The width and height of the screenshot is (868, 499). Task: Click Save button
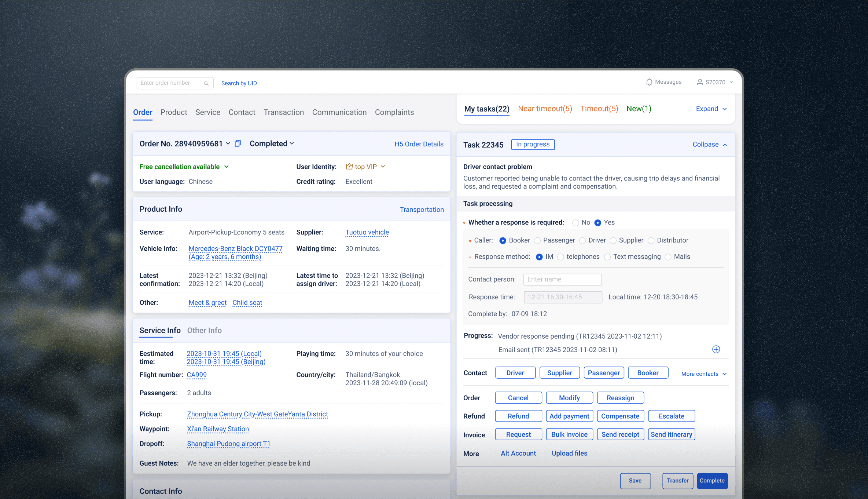click(635, 481)
